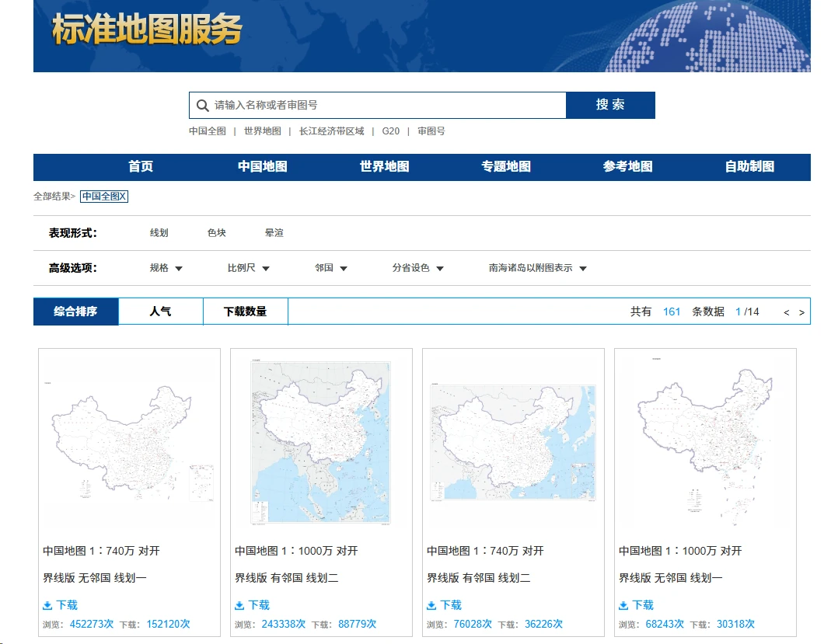Expand the 规格 dropdown
The image size is (838, 644).
click(x=166, y=268)
